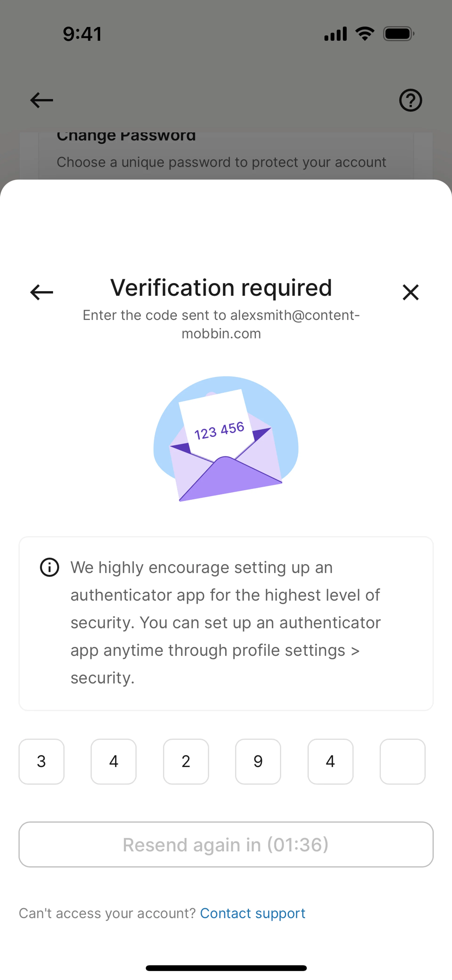Select the code box containing 9
This screenshot has width=452, height=980.
click(x=258, y=762)
